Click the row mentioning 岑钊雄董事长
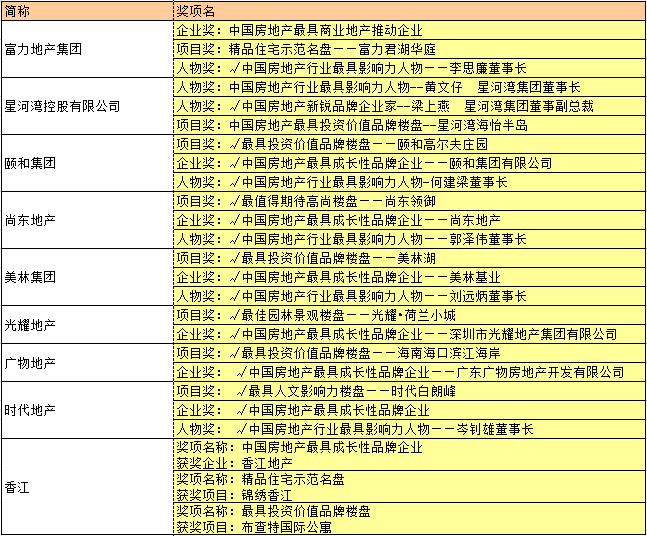The width and height of the screenshot is (647, 536). [409, 429]
